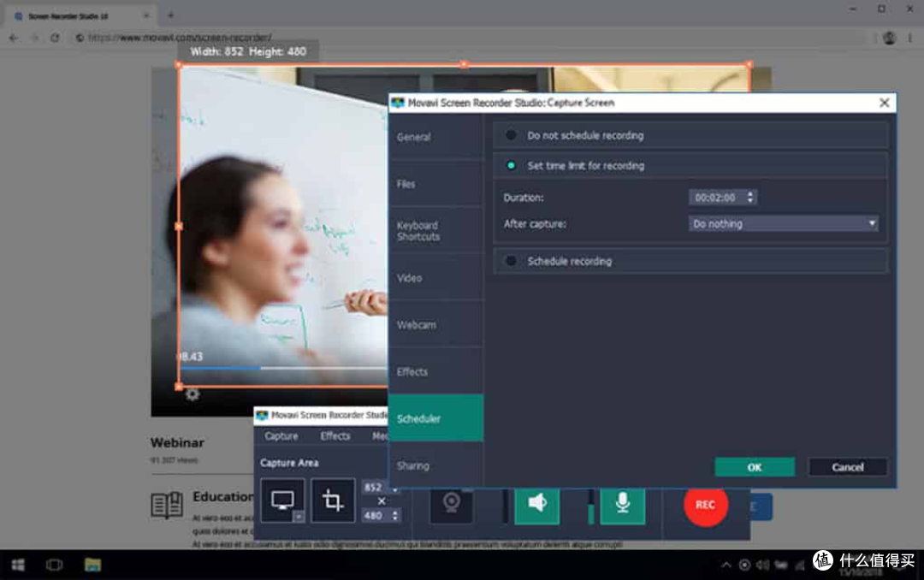Click Cancel in settings dialog
Image resolution: width=924 pixels, height=580 pixels.
(847, 467)
